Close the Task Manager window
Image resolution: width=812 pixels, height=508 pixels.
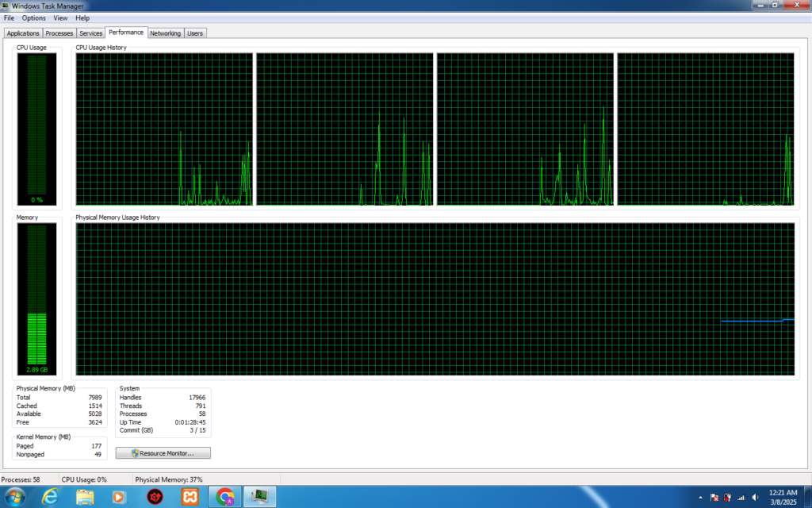(796, 5)
